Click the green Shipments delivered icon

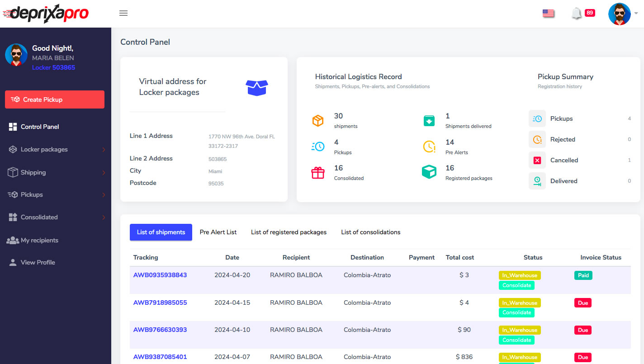coord(429,121)
